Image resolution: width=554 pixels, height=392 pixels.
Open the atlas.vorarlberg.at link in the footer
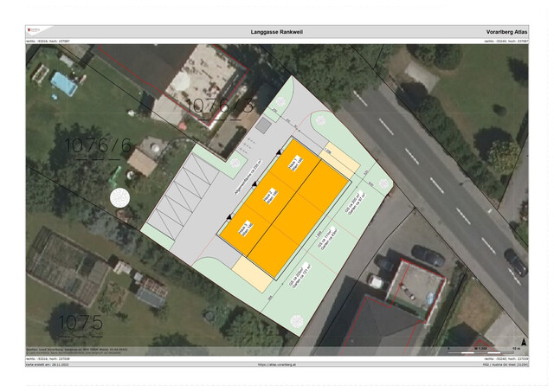point(277,364)
